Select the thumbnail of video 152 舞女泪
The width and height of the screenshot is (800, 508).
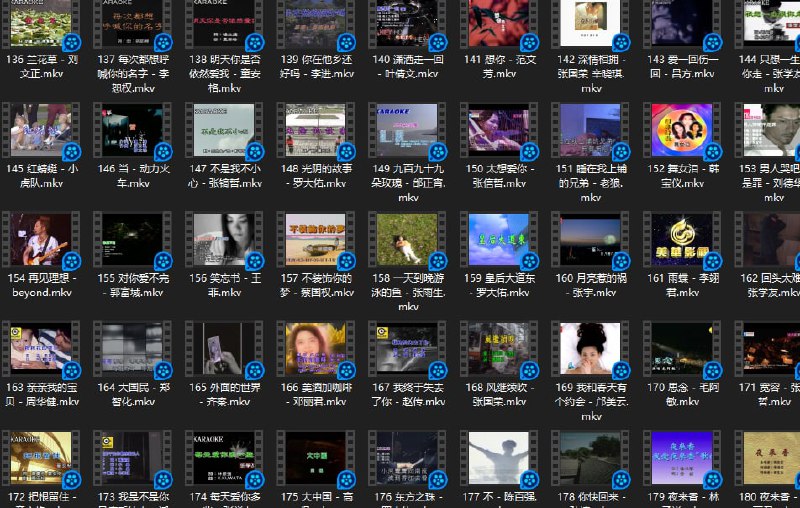[682, 130]
